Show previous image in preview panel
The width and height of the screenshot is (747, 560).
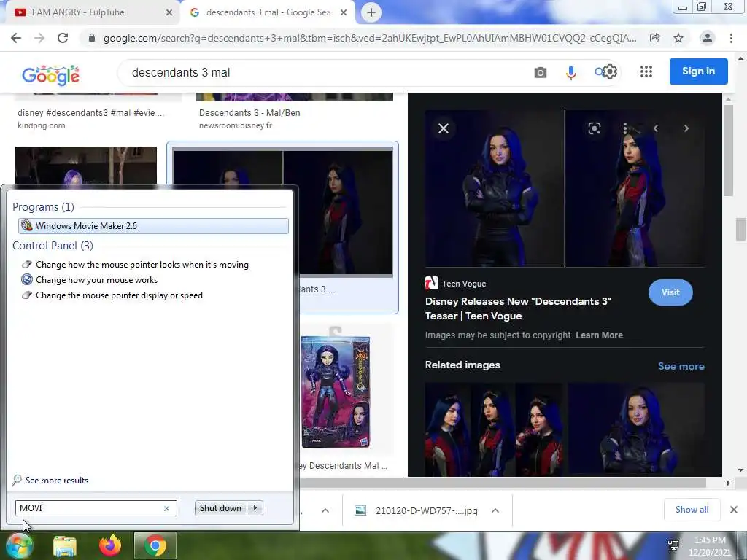(656, 128)
